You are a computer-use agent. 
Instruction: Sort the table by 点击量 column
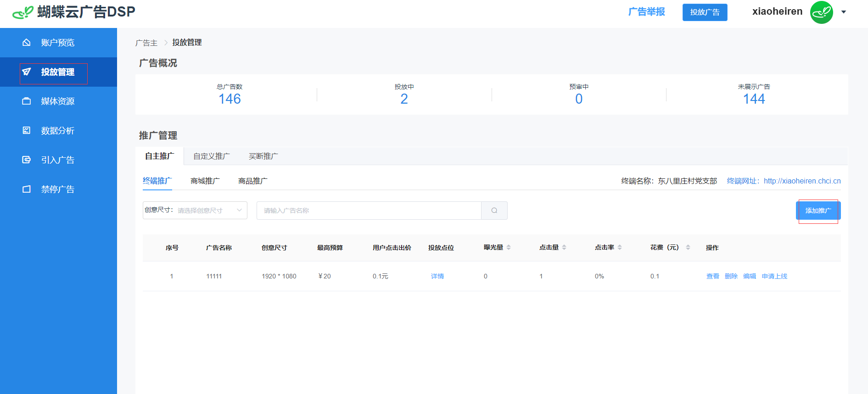point(564,248)
